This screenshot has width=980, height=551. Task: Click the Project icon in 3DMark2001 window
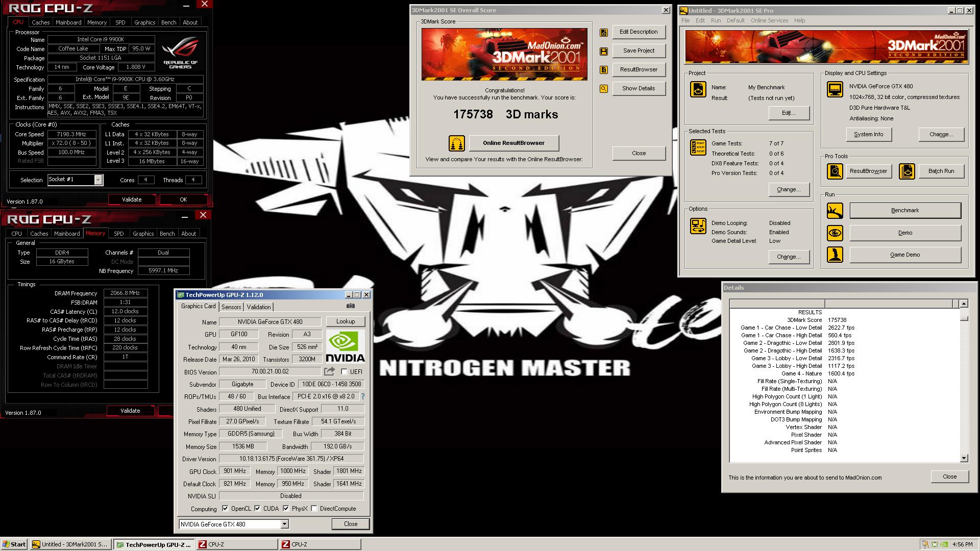[x=698, y=89]
